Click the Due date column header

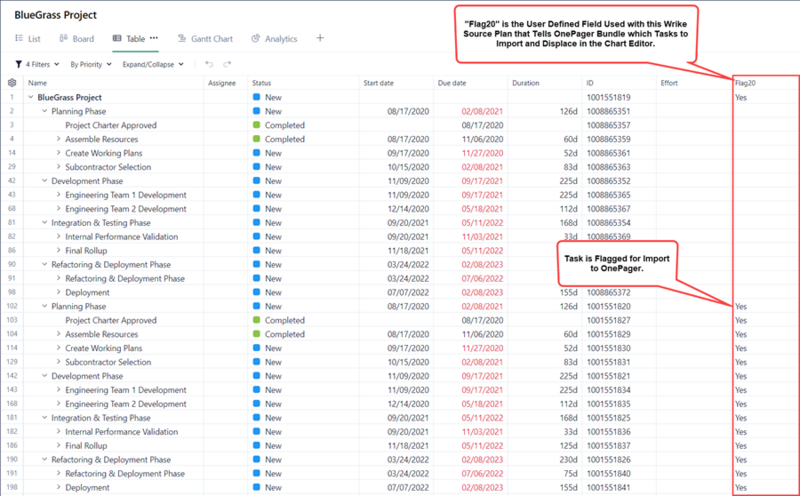pos(452,83)
